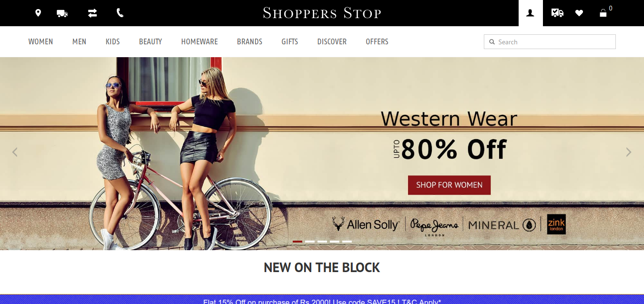Open the BEAUTY menu
This screenshot has height=304, width=644.
pyautogui.click(x=151, y=42)
